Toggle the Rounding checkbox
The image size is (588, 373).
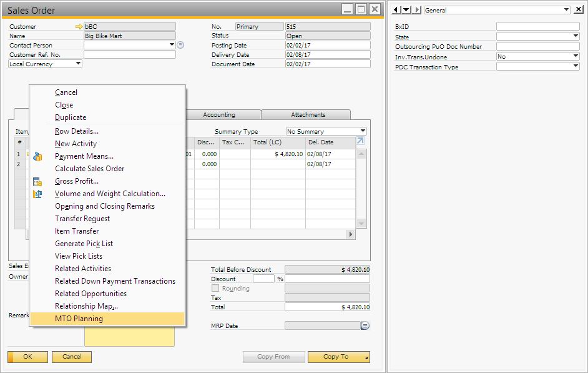(215, 289)
